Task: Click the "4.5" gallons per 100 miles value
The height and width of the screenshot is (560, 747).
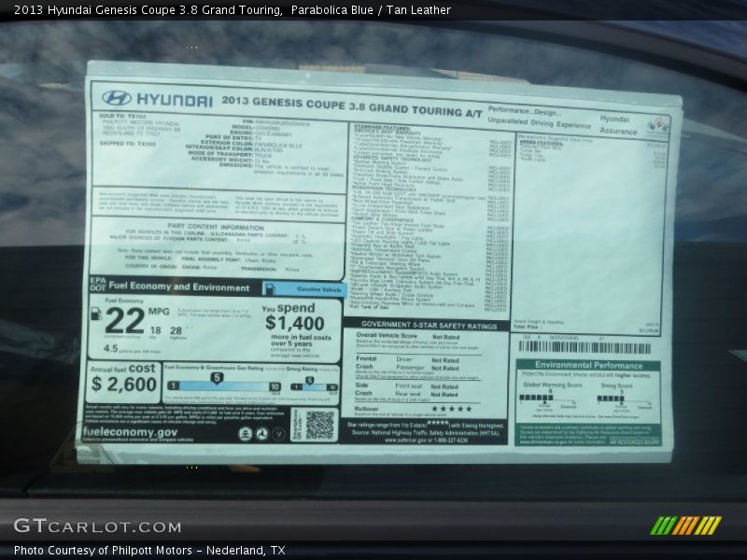Action: [110, 348]
